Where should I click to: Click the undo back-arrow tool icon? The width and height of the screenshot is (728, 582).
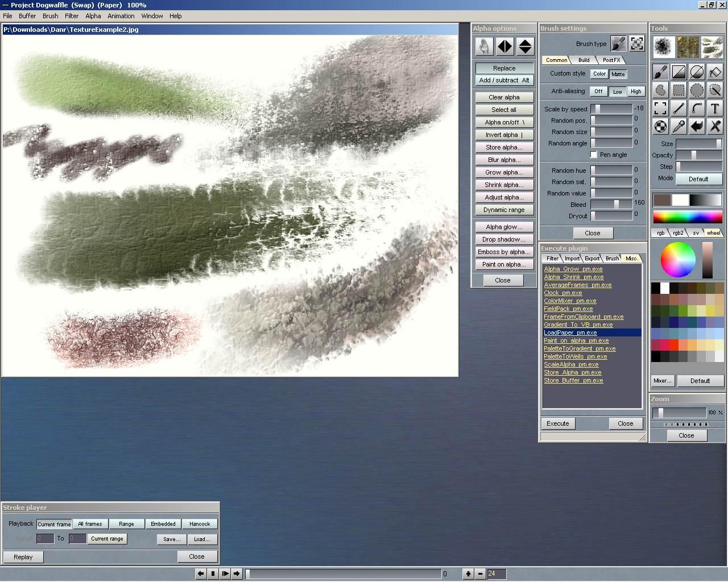697,126
